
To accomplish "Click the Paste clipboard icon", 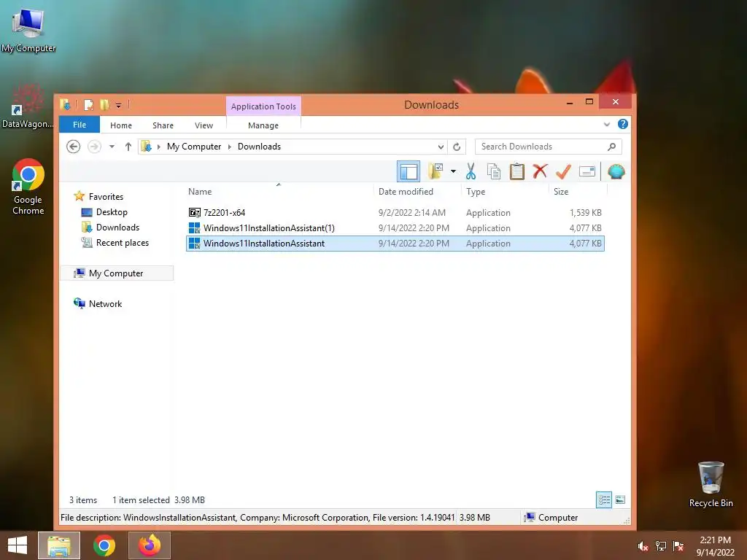I will pyautogui.click(x=517, y=171).
